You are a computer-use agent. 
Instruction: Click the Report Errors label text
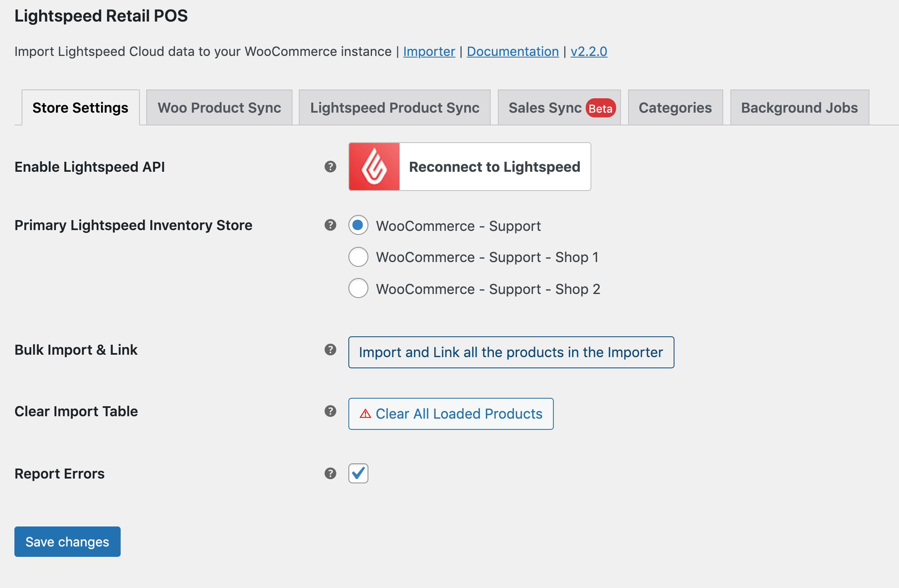pos(60,474)
